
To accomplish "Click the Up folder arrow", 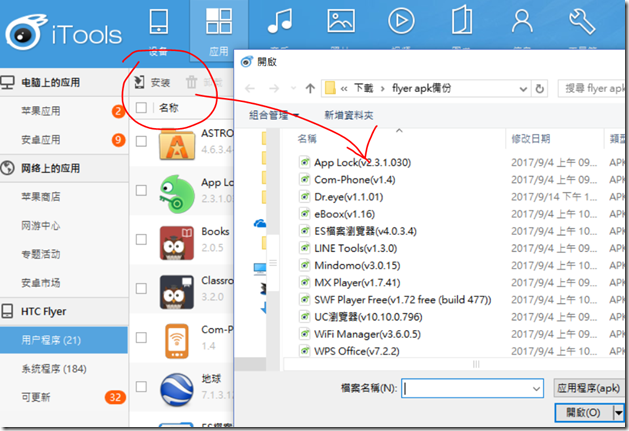I will [x=310, y=88].
